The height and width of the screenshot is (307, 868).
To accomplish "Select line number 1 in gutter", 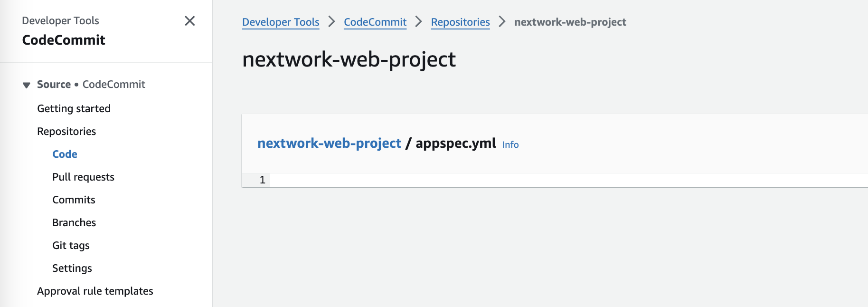I will (x=262, y=180).
